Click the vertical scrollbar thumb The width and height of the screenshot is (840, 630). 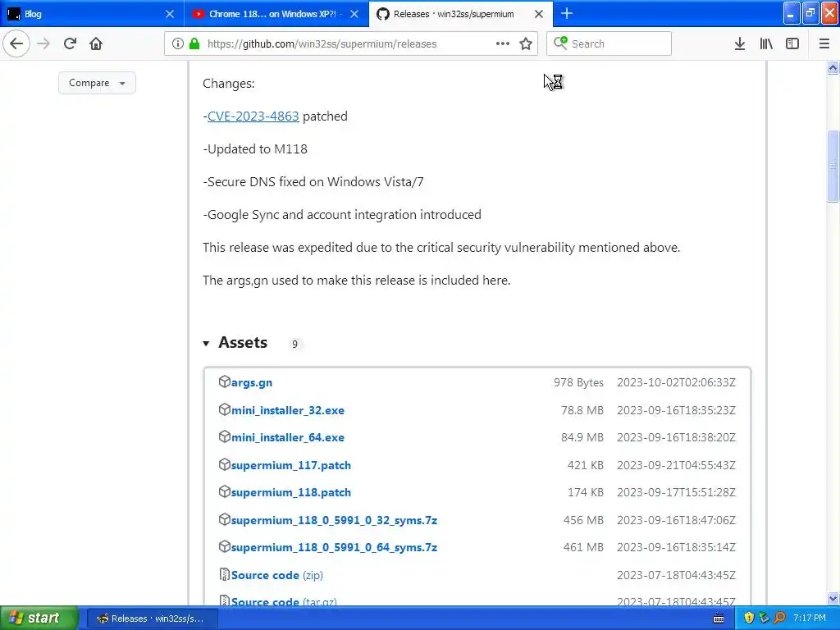pyautogui.click(x=833, y=166)
